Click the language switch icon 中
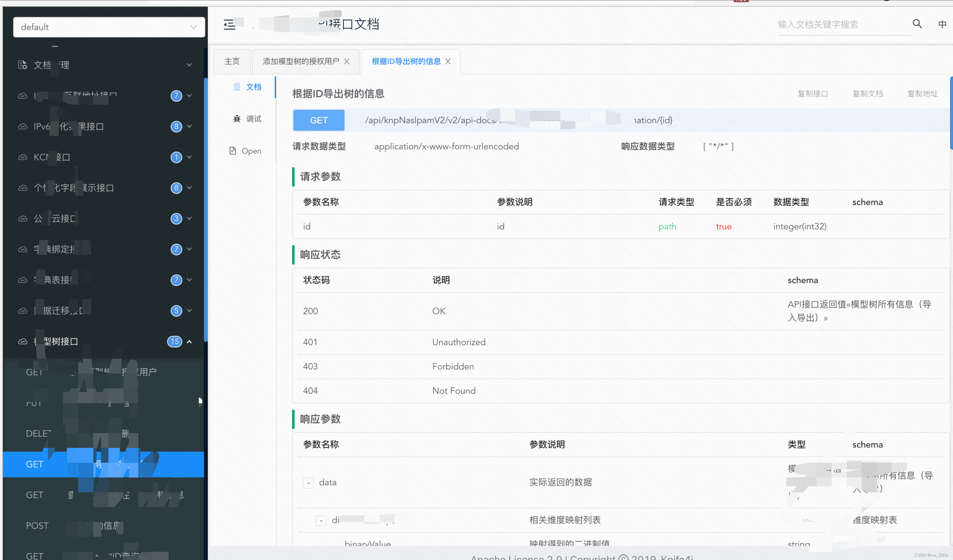Viewport: 953px width, 560px height. (x=942, y=25)
